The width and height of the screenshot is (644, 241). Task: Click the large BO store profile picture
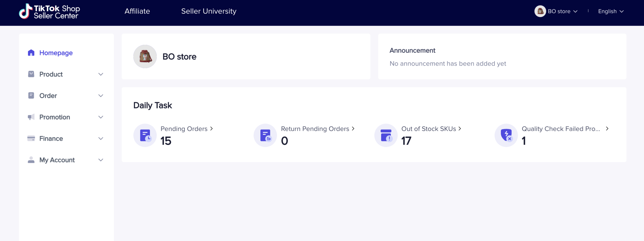145,57
